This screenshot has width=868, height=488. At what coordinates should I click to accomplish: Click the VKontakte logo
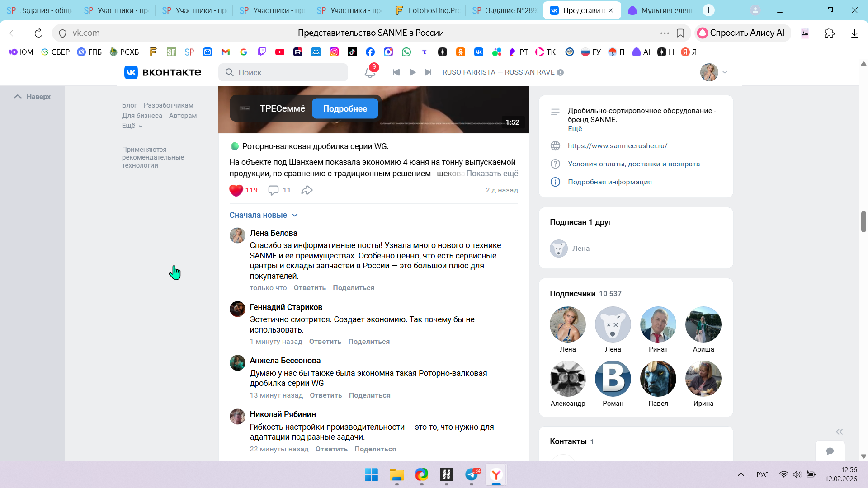pyautogui.click(x=163, y=72)
